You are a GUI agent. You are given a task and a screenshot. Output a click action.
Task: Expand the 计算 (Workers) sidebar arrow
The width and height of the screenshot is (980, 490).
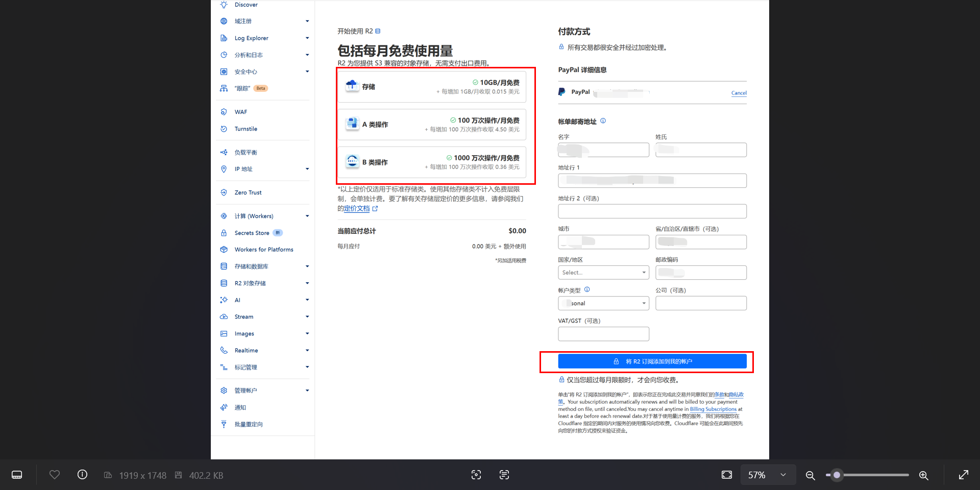[x=307, y=216]
